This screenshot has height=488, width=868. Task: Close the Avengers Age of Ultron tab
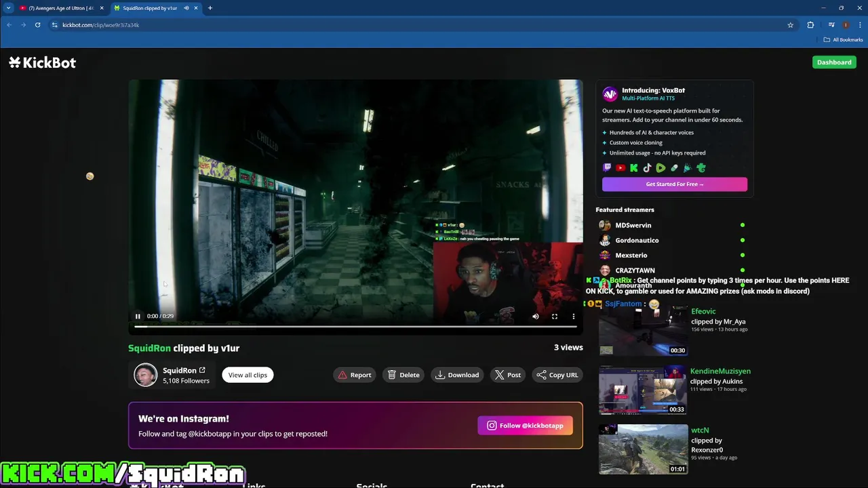click(x=102, y=8)
